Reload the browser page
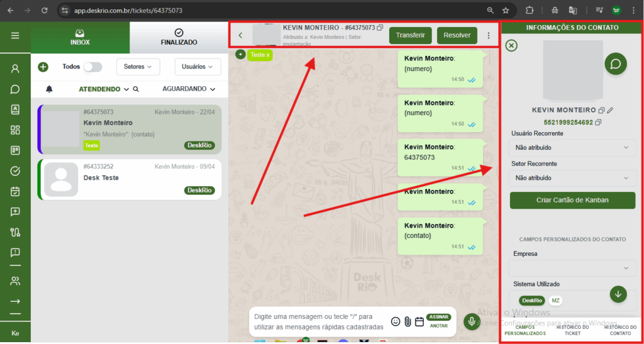 (x=45, y=10)
